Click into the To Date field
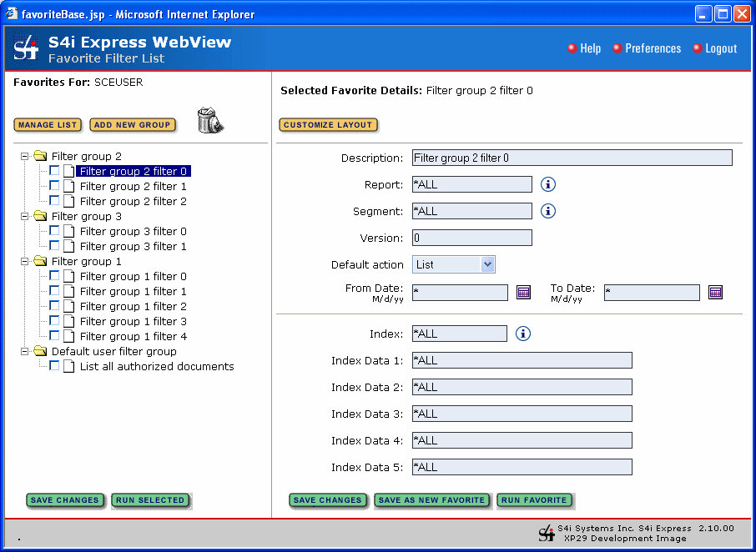This screenshot has width=756, height=552. 652,293
